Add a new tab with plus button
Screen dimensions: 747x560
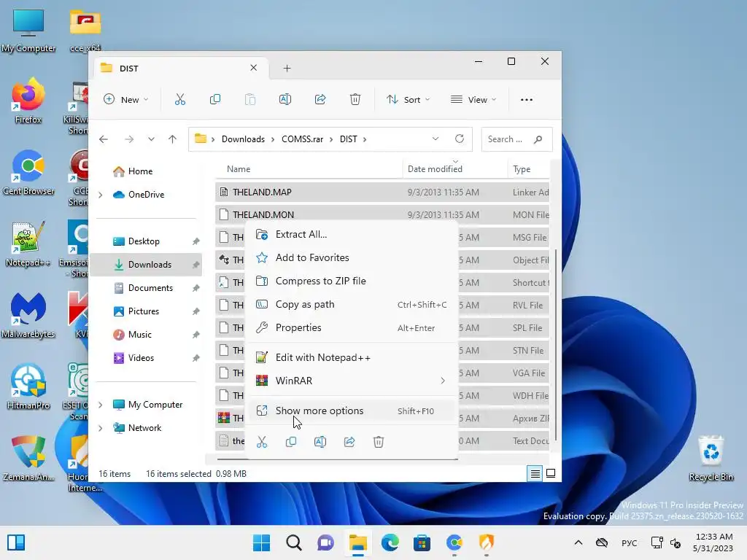pyautogui.click(x=287, y=68)
